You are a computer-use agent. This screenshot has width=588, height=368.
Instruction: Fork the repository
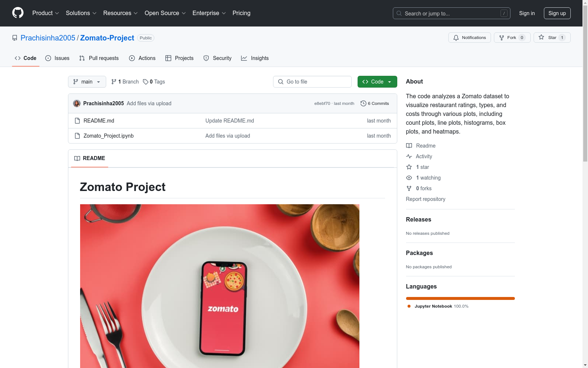point(512,38)
